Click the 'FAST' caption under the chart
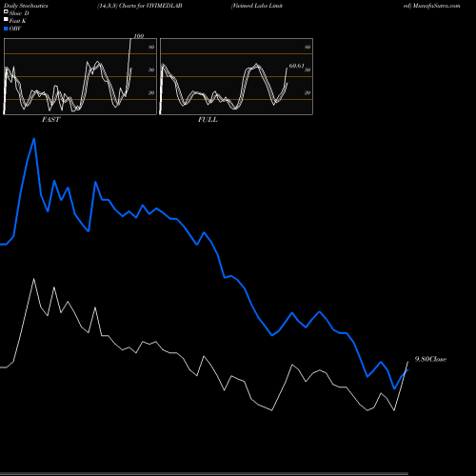The height and width of the screenshot is (476, 476). 50,120
